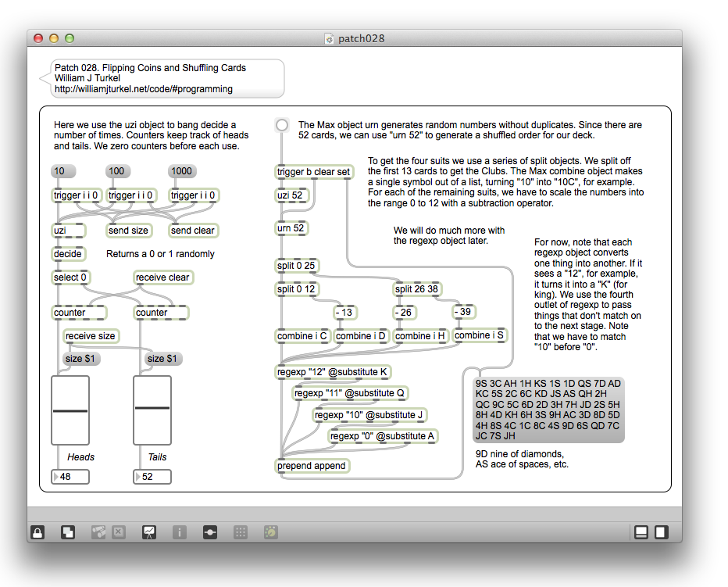Click the 1000 message box

pos(180,171)
